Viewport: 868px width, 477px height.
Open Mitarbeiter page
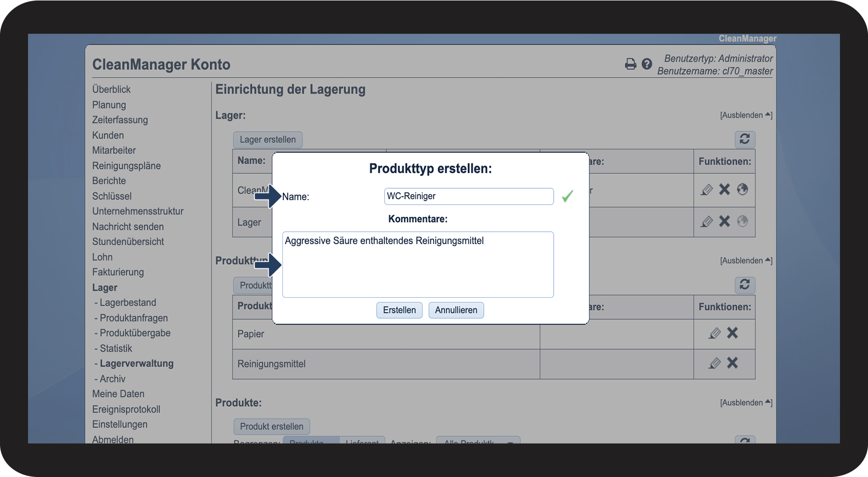tap(114, 150)
